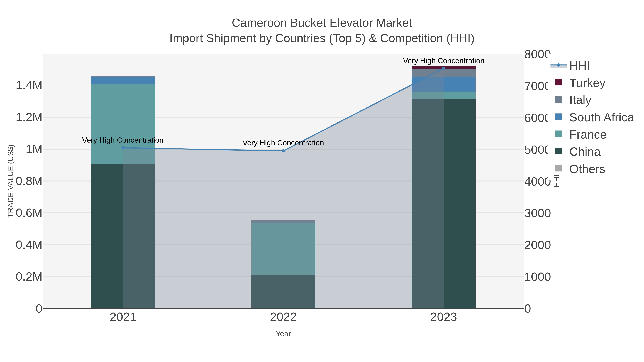Click the '0.2M' y-axis tick label

pyautogui.click(x=29, y=277)
